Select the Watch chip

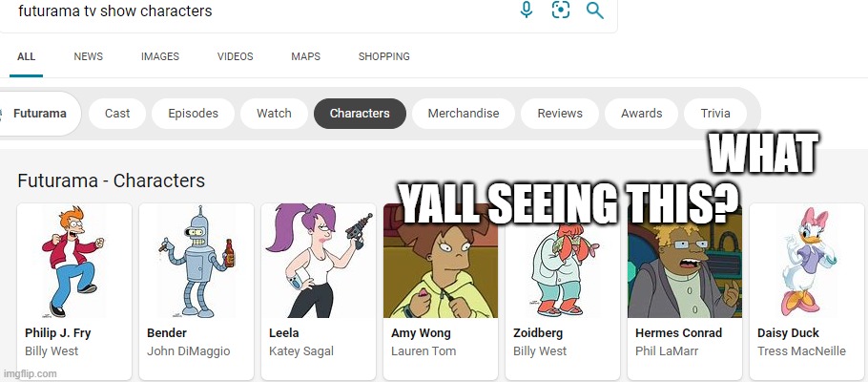coord(274,114)
